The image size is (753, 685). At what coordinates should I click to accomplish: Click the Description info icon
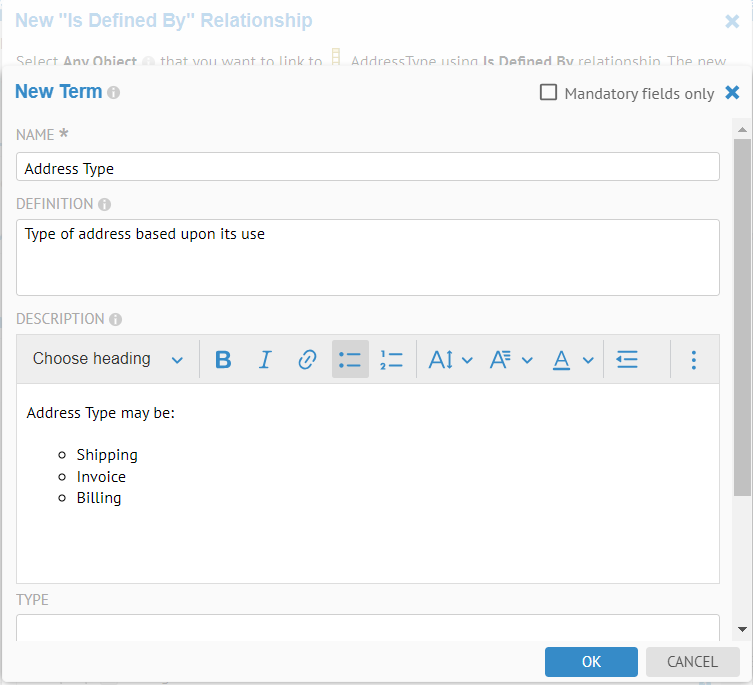click(116, 320)
